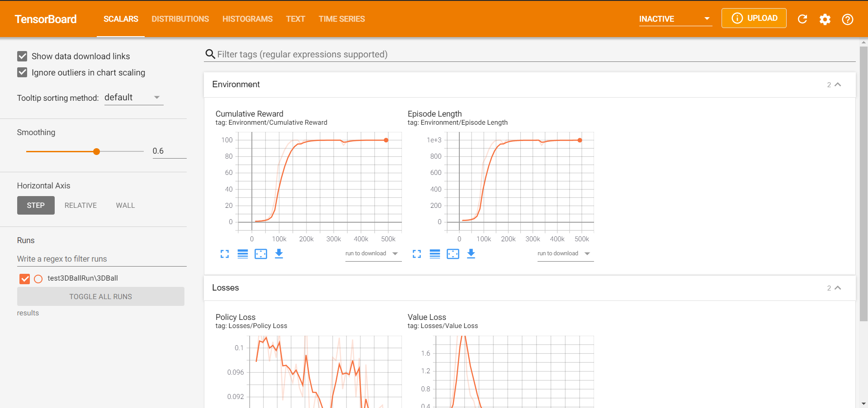Screen dimensions: 868x408
Task: Open Tooltip sorting method dropdown
Action: 134,98
